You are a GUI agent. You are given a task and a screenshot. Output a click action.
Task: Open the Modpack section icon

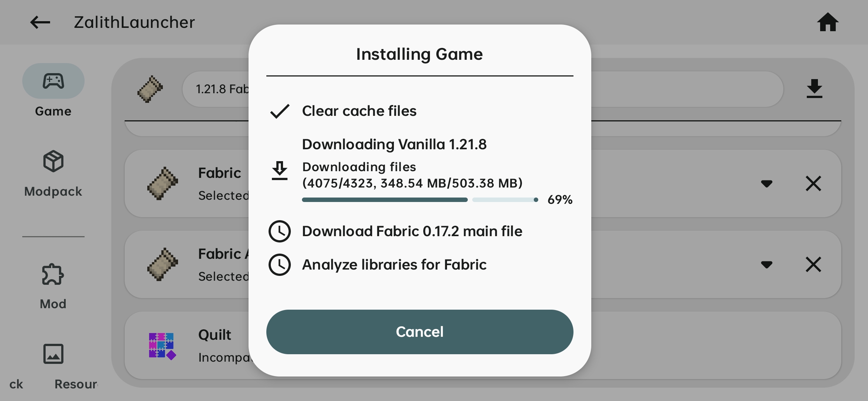[x=53, y=161]
